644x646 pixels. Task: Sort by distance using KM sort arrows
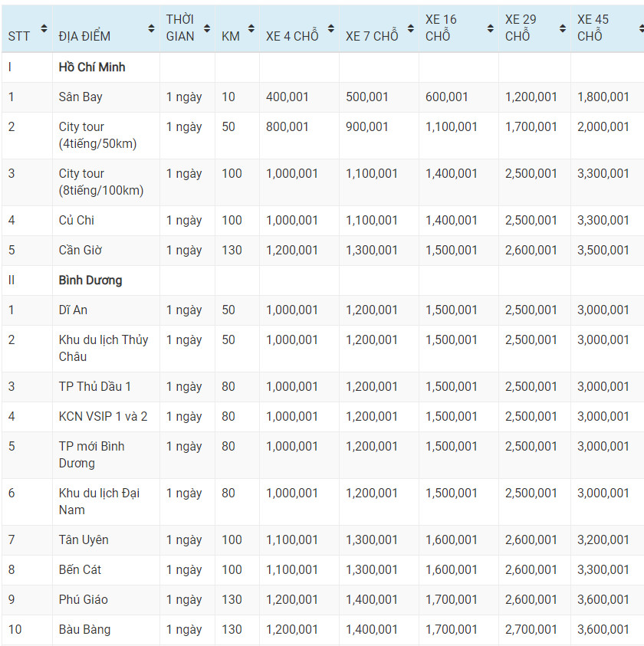[x=251, y=28]
